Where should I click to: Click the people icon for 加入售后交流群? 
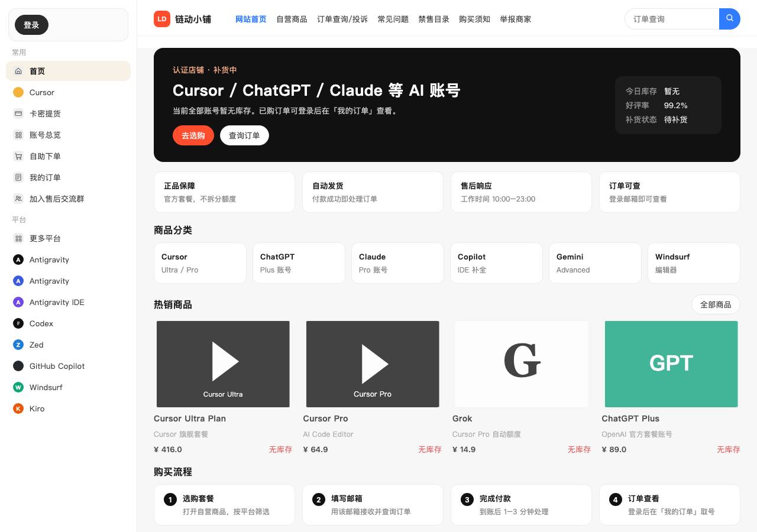point(18,199)
